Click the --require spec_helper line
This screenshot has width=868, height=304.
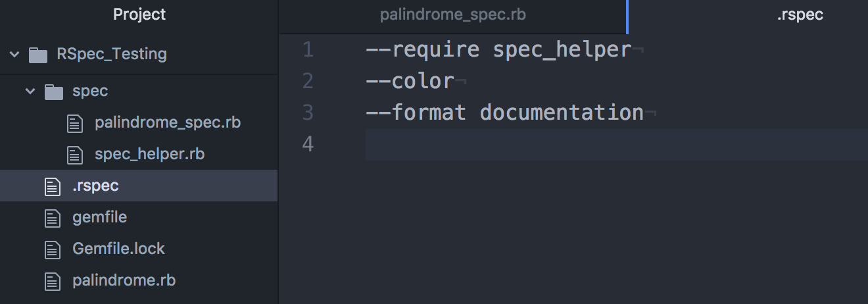(498, 49)
